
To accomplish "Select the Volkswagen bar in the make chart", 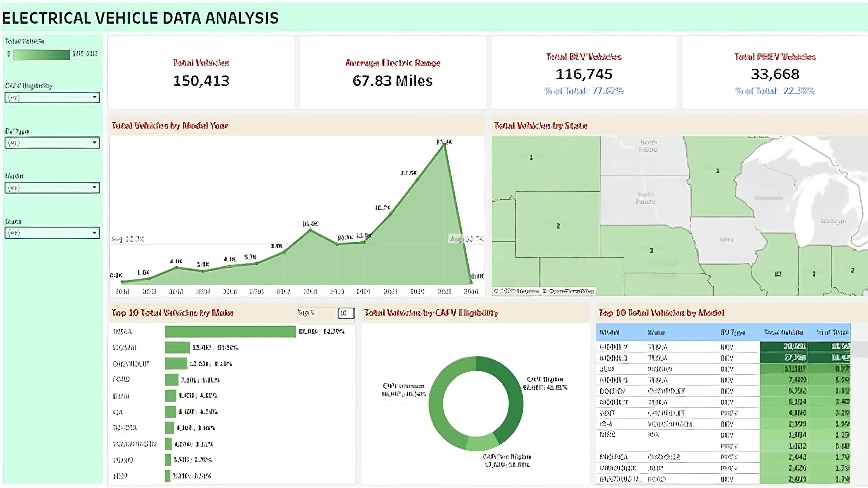I will 168,444.
